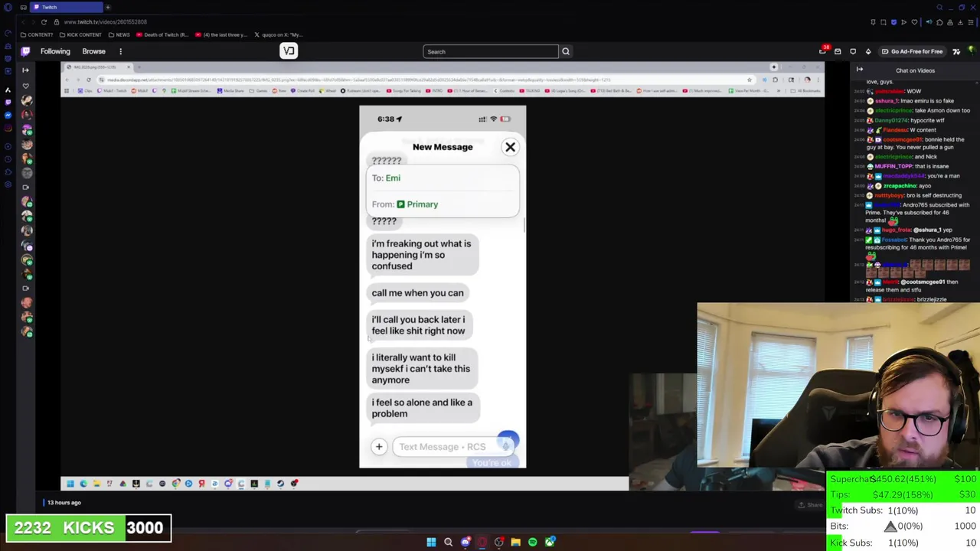This screenshot has height=551, width=980.
Task: Open the Xbox app in taskbar
Action: click(x=549, y=542)
